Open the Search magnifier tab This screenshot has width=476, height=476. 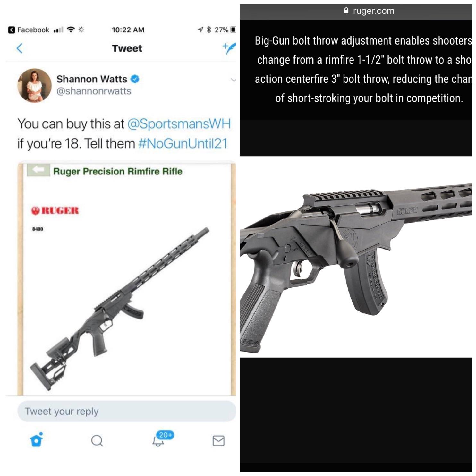97,441
